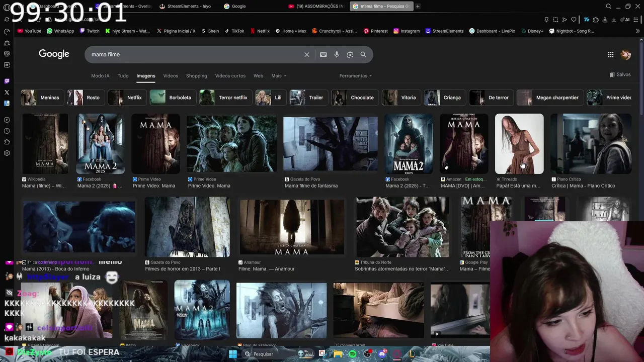Open Windows Start menu
The width and height of the screenshot is (644, 362).
click(232, 354)
